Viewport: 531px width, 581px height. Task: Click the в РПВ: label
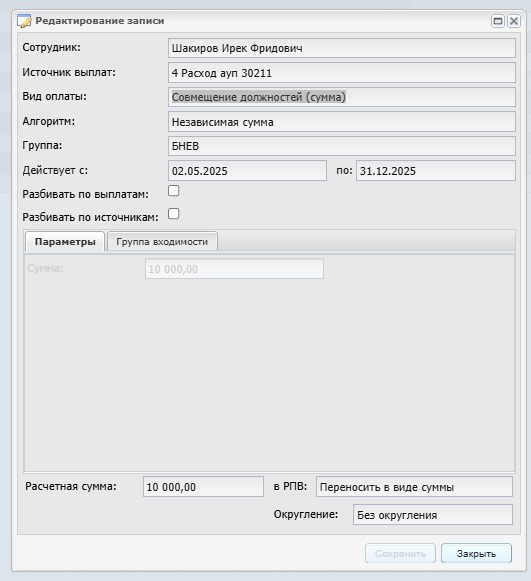click(291, 486)
